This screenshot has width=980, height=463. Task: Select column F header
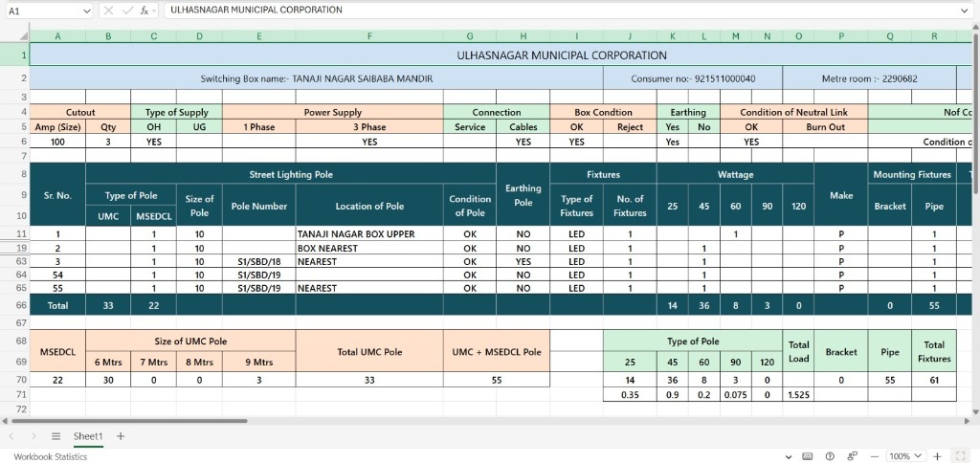click(x=369, y=36)
